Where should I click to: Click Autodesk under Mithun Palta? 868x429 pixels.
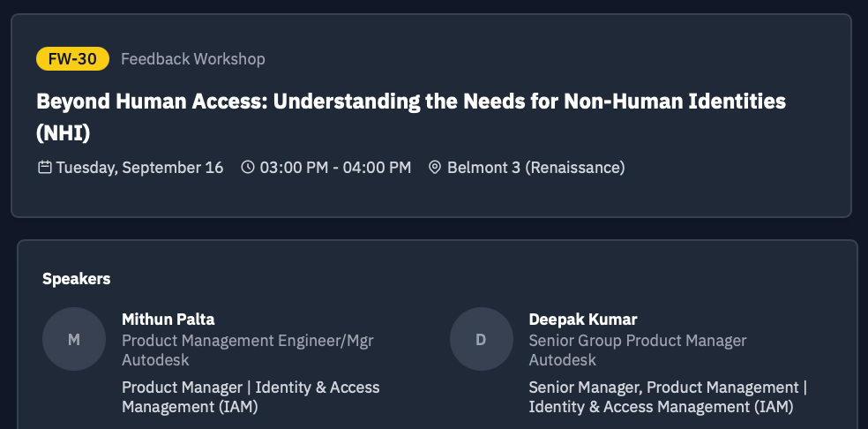(x=155, y=360)
